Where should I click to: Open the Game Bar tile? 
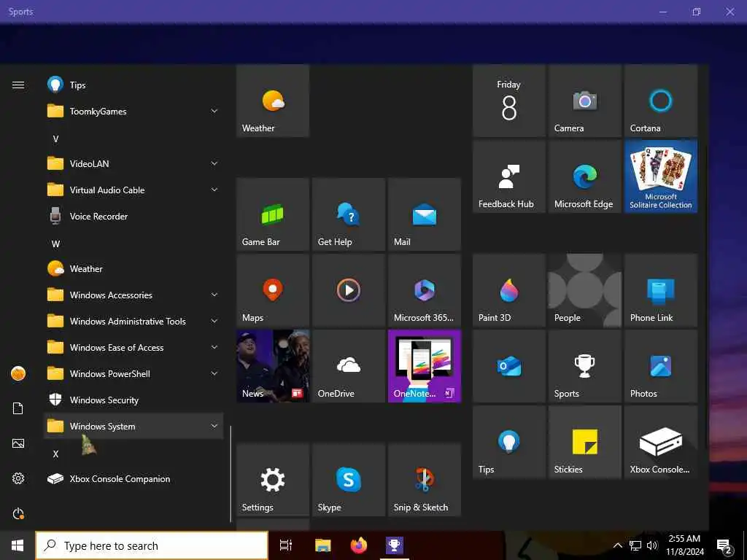pyautogui.click(x=273, y=214)
